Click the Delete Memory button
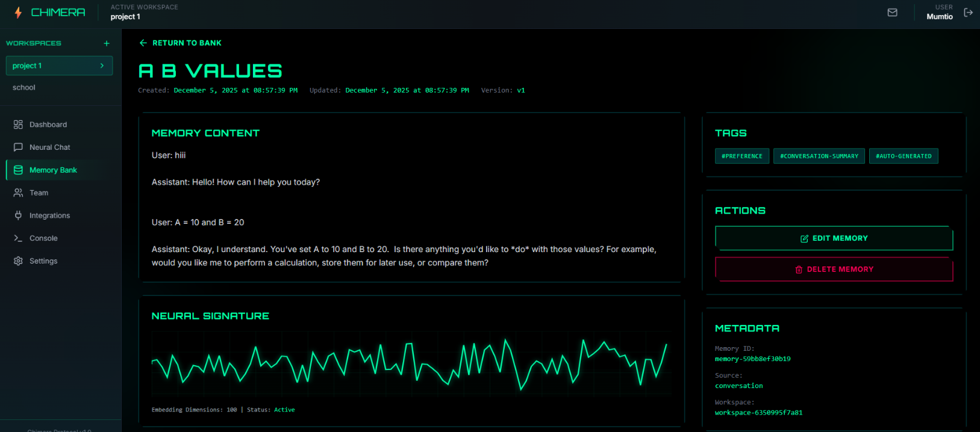The width and height of the screenshot is (980, 432). point(834,270)
